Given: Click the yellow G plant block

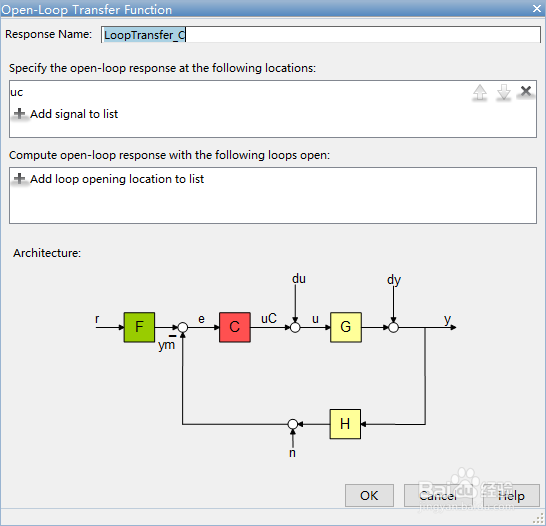Looking at the screenshot, I should point(346,327).
